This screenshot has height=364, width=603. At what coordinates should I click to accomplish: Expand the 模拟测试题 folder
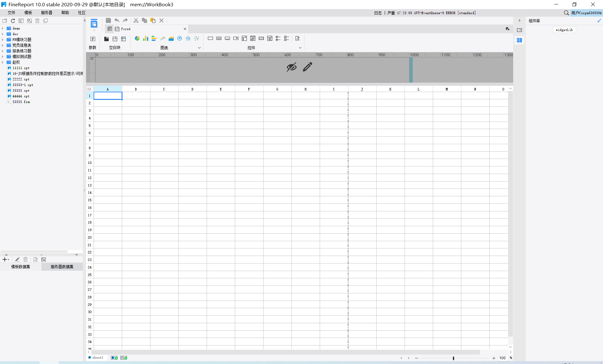(3, 57)
